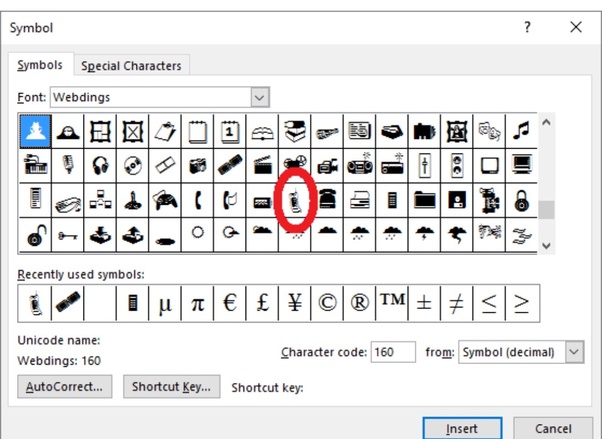Select the clipboard symbol
The width and height of the screenshot is (602, 439).
coord(165,131)
